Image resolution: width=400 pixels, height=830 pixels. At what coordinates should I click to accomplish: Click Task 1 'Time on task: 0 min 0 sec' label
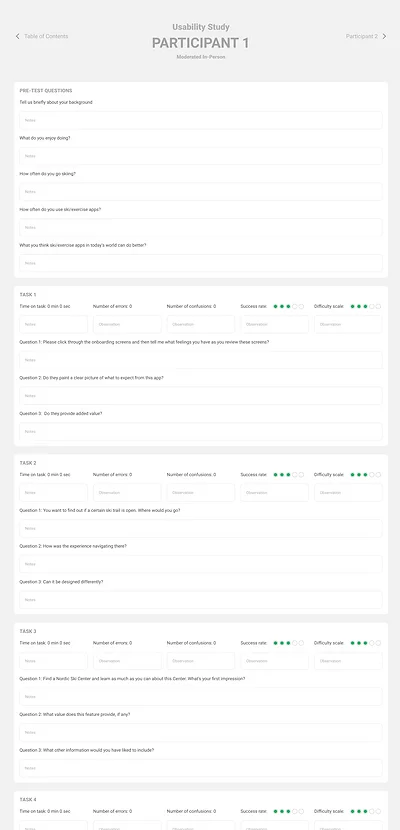[x=45, y=306]
